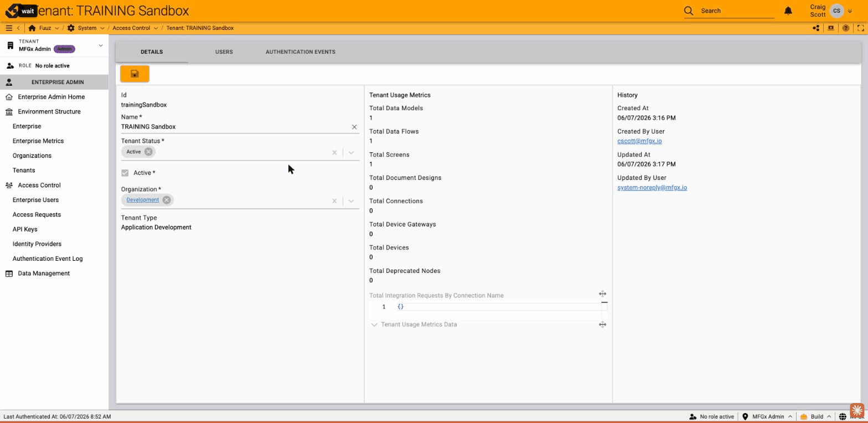Switch to the Users tab
This screenshot has height=423, width=868.
click(x=224, y=52)
